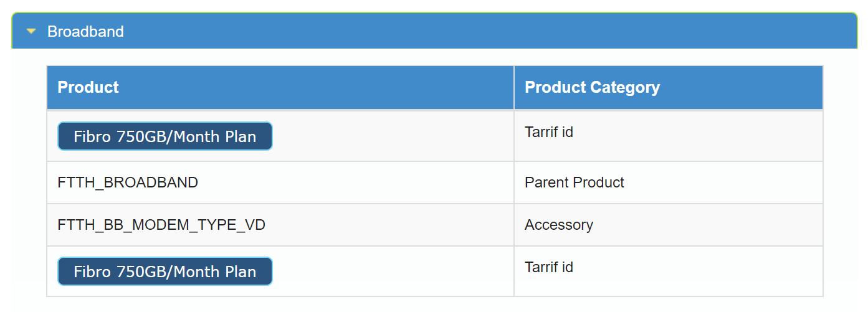Click the Tarrif id cell in last row
This screenshot has height=312, width=868.
[x=548, y=267]
